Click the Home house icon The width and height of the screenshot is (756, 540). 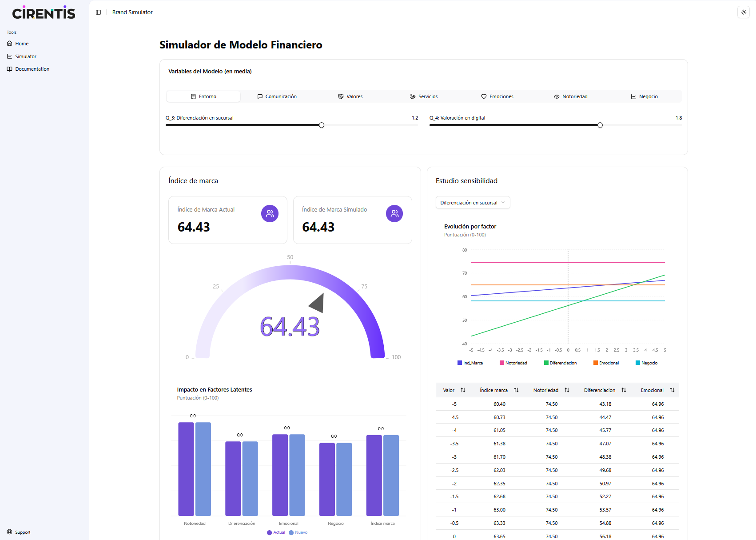10,44
